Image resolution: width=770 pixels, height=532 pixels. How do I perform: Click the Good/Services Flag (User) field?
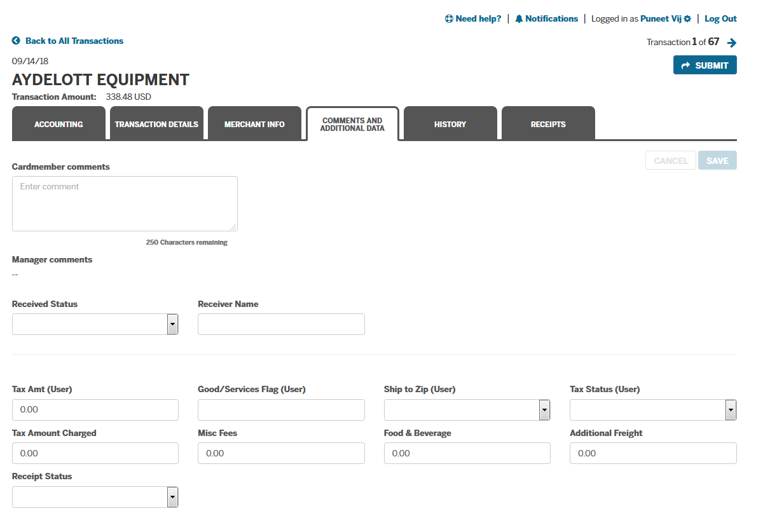[281, 410]
